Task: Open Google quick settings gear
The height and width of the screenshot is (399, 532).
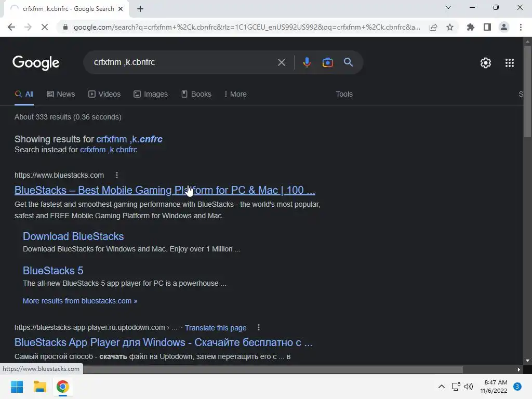Action: (x=486, y=63)
